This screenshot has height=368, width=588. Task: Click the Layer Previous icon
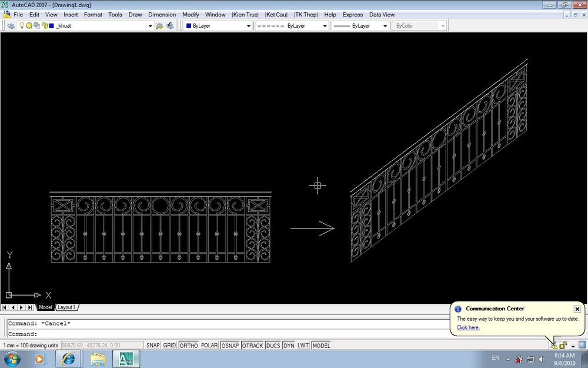(170, 26)
